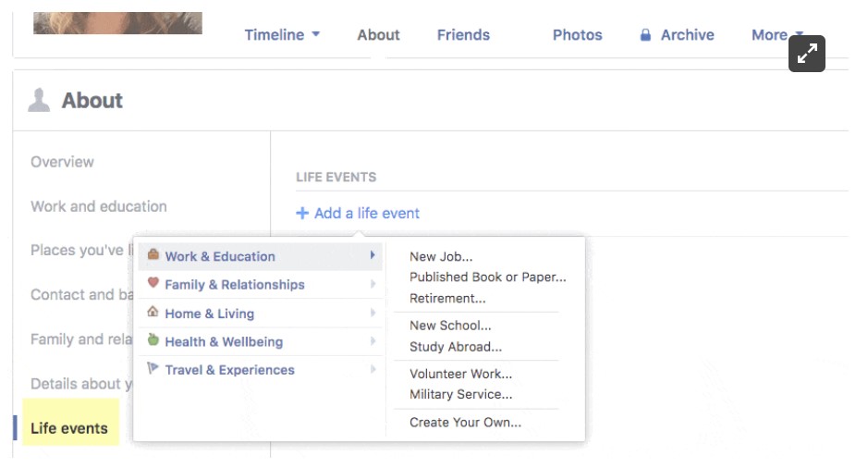Open the Archive tab
Viewport: 868px width, 468px height.
point(688,35)
